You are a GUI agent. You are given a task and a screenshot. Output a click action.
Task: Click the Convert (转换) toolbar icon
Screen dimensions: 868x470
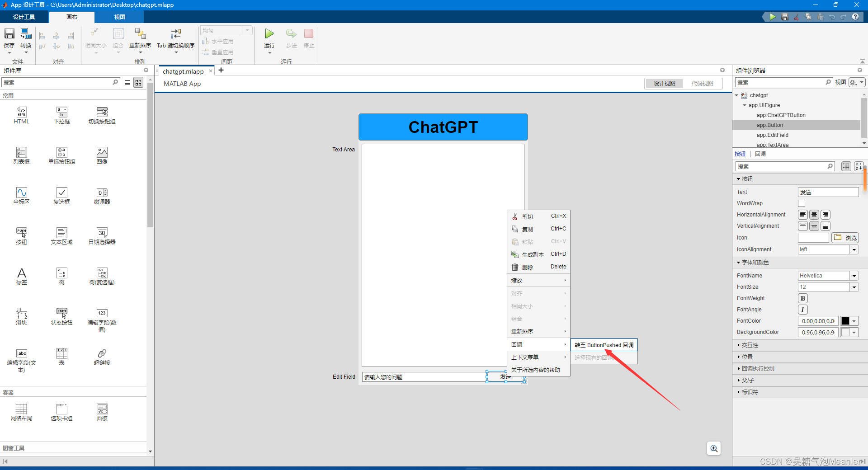point(26,34)
